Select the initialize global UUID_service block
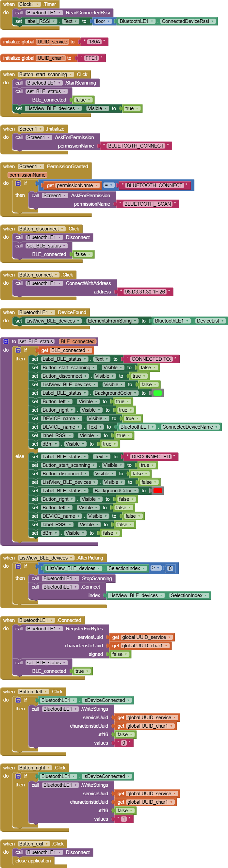 click(19, 42)
